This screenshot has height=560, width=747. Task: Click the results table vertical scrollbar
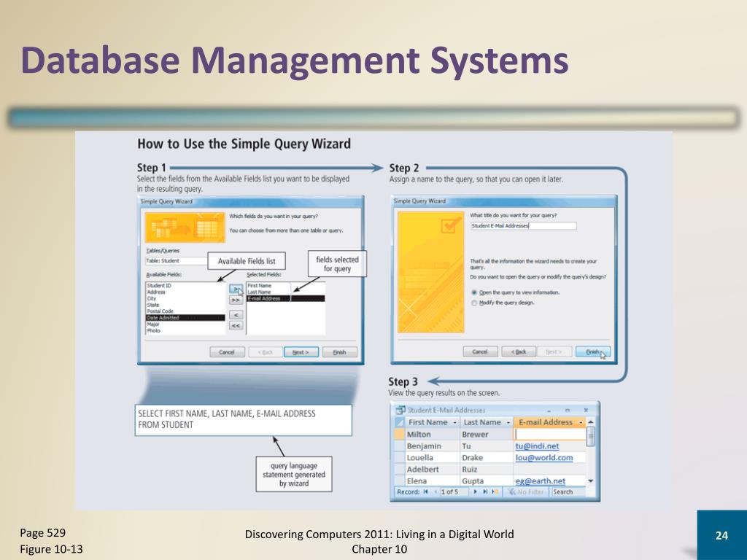pos(591,451)
